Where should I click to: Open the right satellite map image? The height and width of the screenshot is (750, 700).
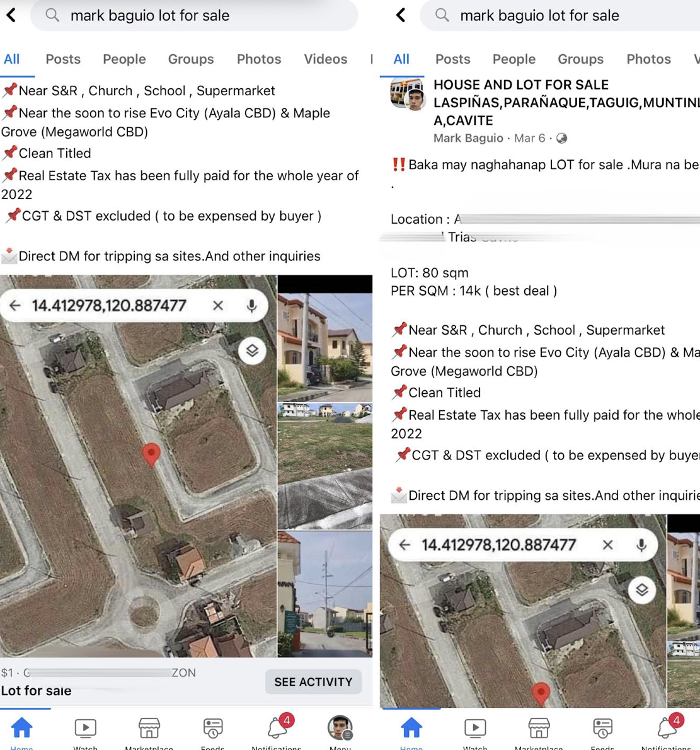(x=523, y=611)
